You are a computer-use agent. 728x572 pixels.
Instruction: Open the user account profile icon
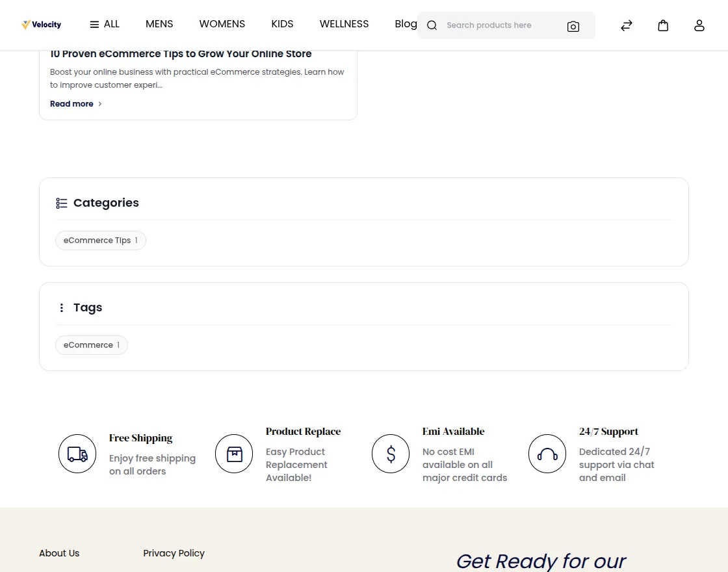click(x=699, y=25)
